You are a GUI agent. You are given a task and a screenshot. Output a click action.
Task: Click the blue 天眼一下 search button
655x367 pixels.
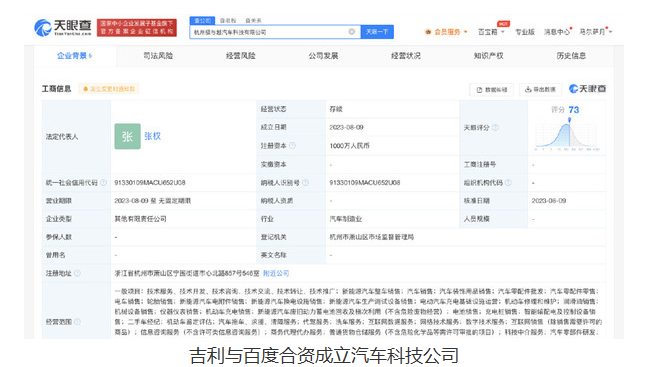pos(377,32)
